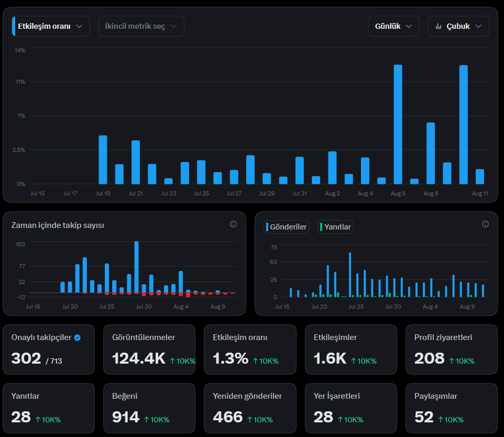
Task: Select the Beğeni stat card
Action: coord(149,408)
